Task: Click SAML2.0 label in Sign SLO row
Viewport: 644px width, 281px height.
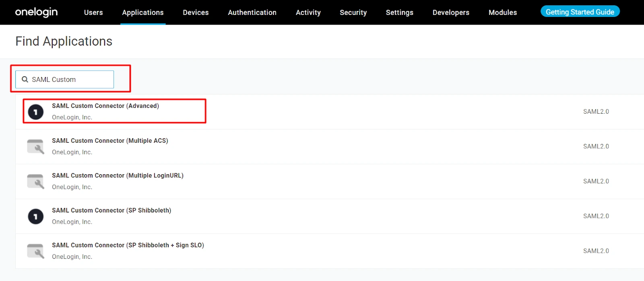Action: coord(596,251)
